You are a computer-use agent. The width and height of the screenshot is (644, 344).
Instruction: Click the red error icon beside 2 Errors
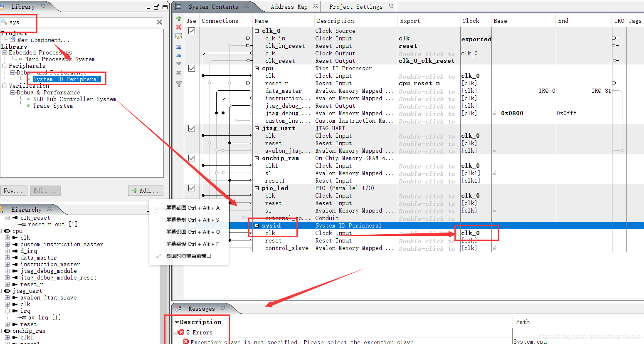(x=181, y=332)
